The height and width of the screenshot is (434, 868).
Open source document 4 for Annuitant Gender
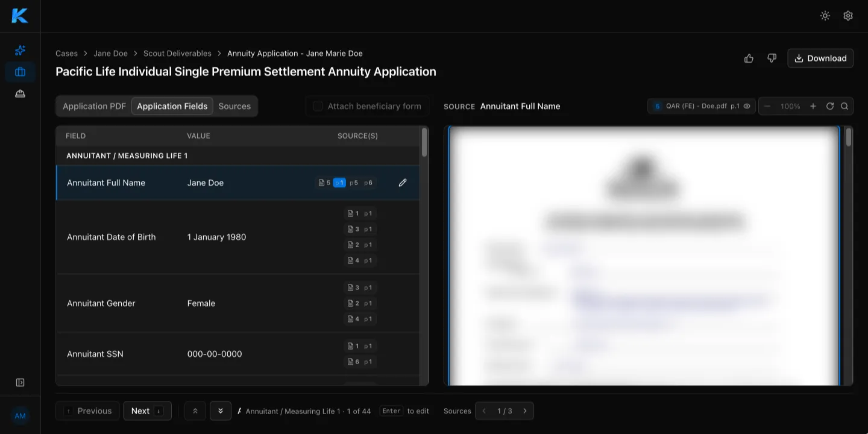point(360,319)
